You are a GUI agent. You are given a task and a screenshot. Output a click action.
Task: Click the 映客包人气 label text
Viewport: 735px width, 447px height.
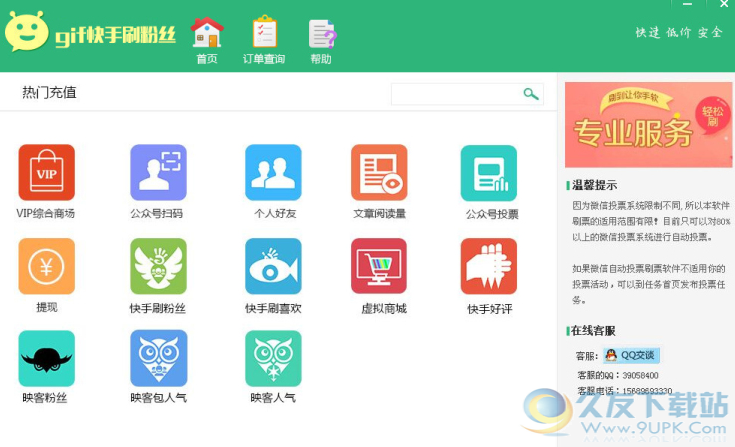point(158,398)
